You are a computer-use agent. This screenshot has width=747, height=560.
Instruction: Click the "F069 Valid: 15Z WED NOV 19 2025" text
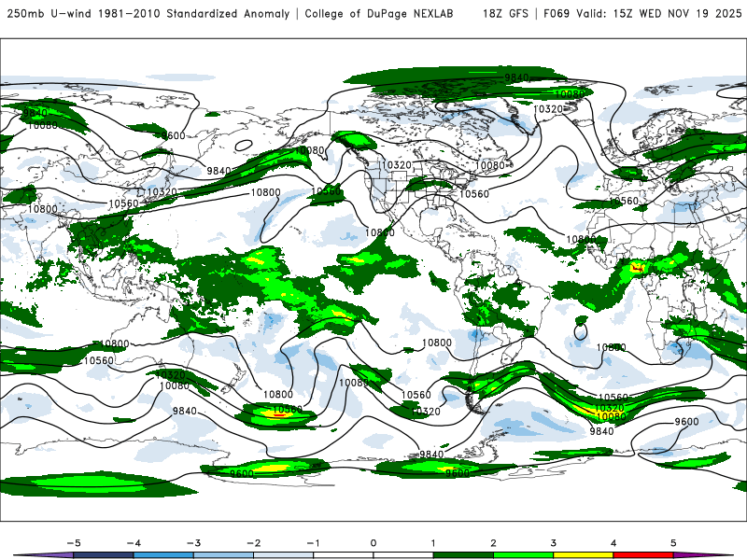[642, 14]
